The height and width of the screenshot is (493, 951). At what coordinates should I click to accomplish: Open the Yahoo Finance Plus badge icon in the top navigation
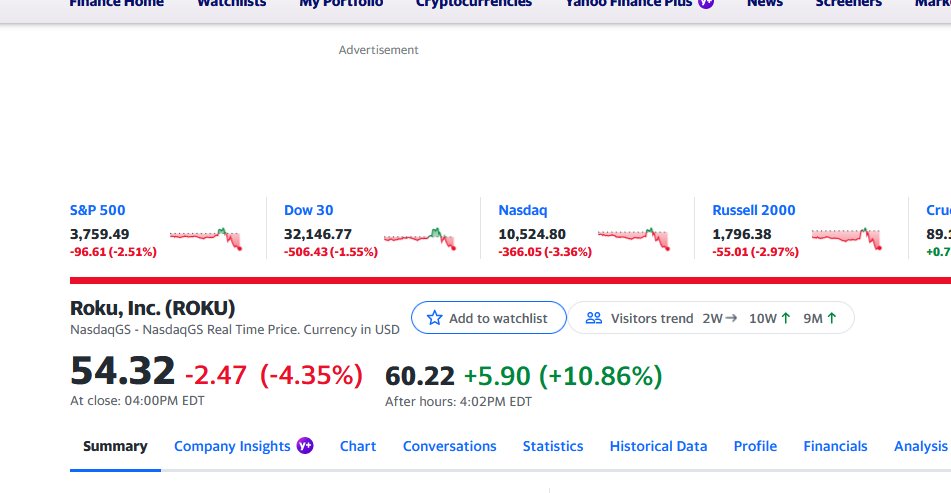pyautogui.click(x=705, y=3)
